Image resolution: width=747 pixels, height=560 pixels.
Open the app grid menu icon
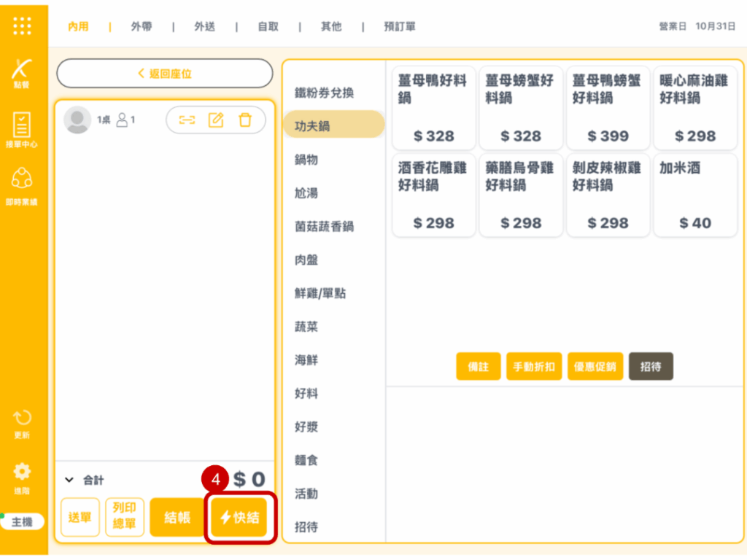click(22, 26)
